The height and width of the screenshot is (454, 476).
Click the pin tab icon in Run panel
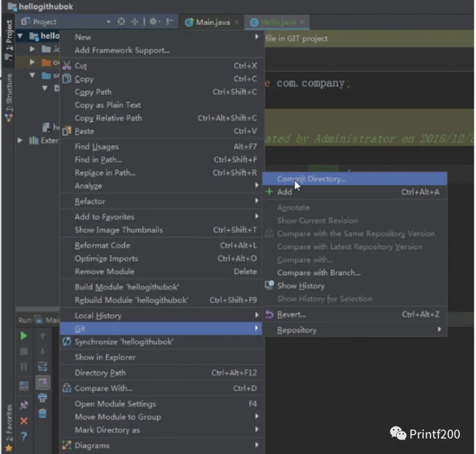pos(24,405)
